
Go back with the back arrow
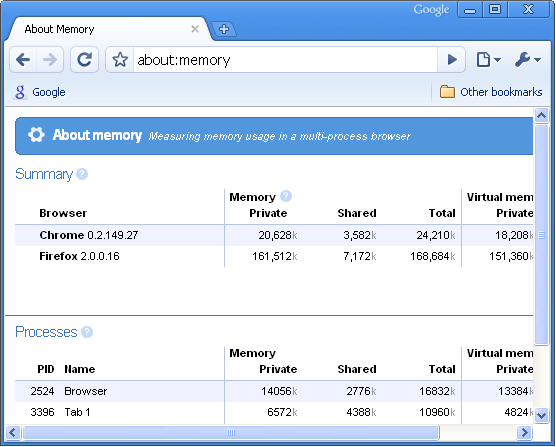[x=23, y=60]
